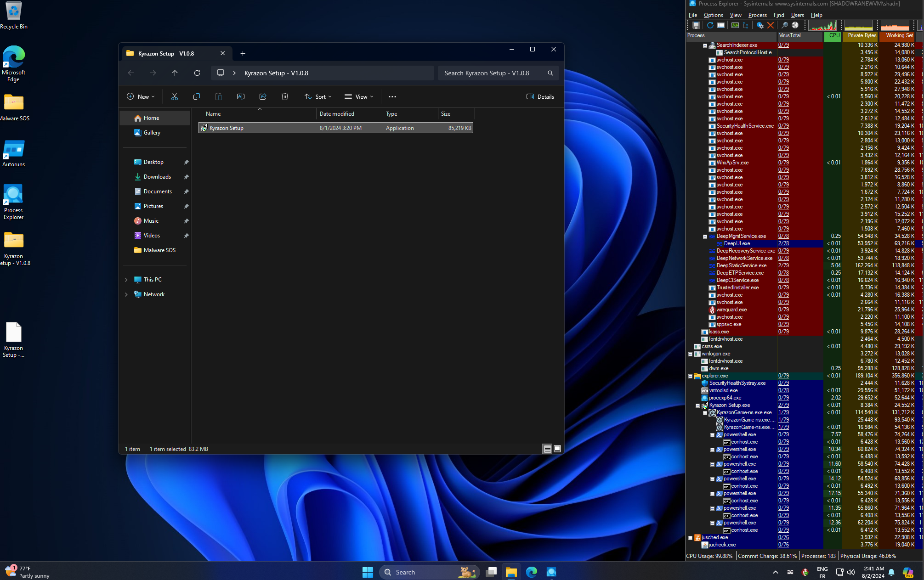Open the Find menu in Process Explorer
Image resolution: width=924 pixels, height=580 pixels.
click(x=779, y=15)
